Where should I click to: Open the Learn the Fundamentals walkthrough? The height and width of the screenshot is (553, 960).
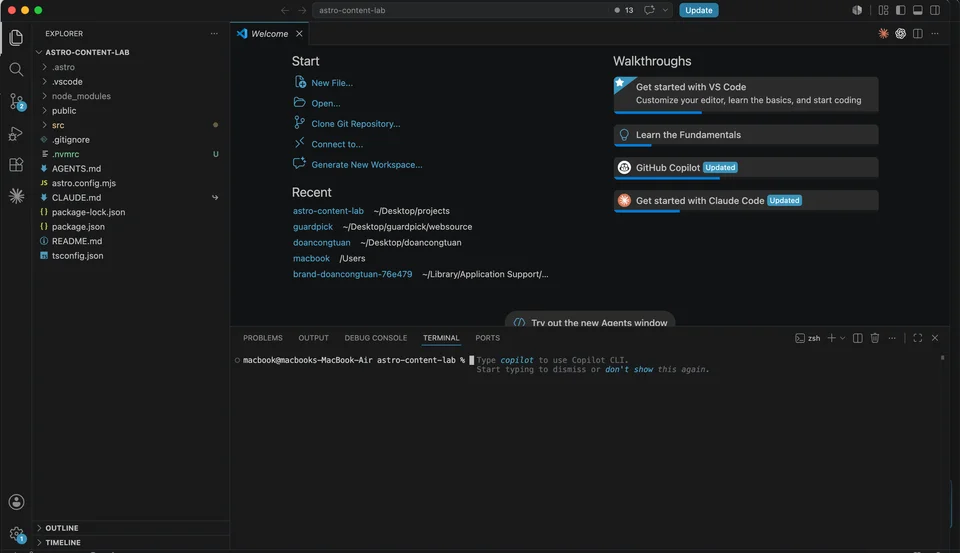click(x=746, y=135)
